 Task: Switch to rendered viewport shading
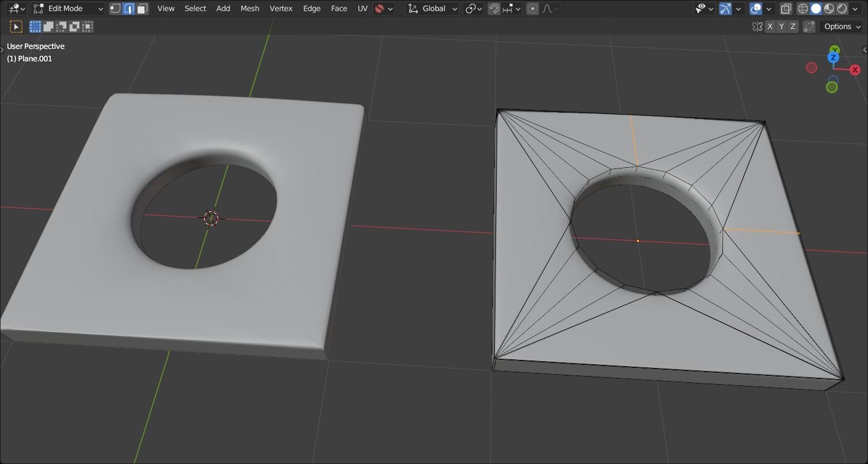[843, 9]
